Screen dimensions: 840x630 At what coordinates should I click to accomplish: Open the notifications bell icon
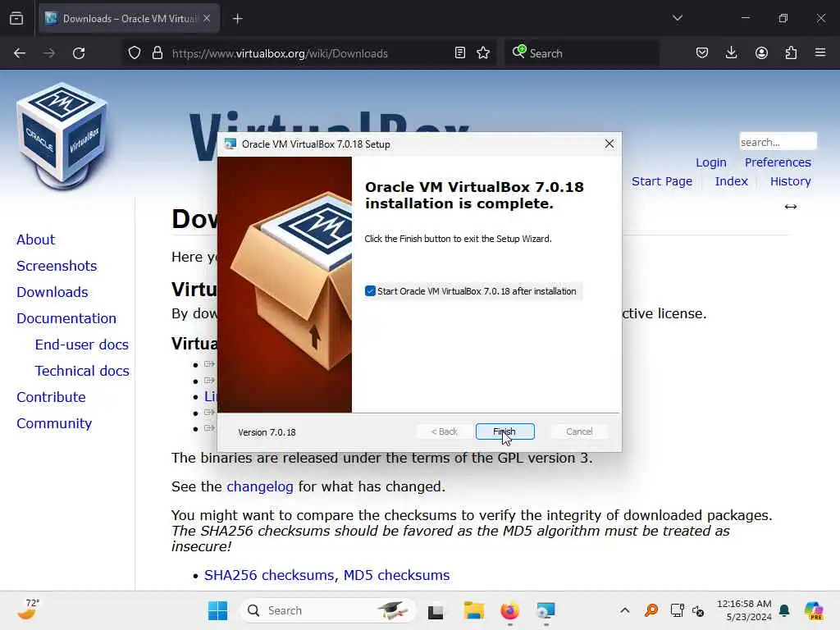[x=784, y=610]
